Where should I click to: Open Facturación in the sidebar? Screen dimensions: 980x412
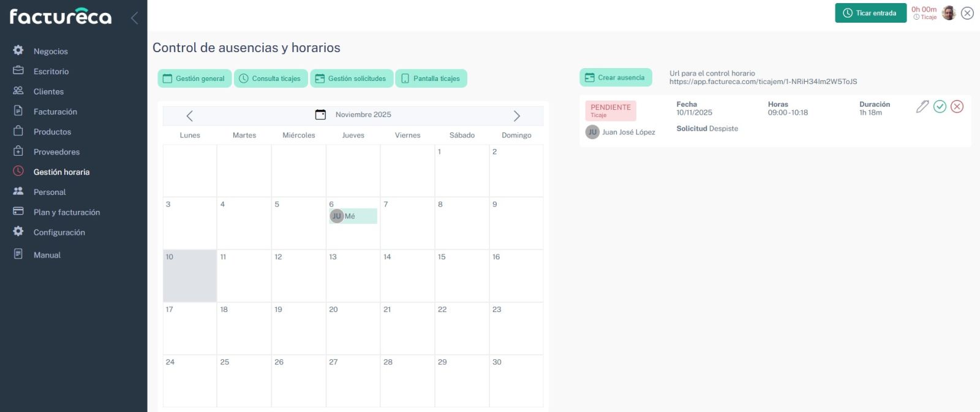pos(55,112)
